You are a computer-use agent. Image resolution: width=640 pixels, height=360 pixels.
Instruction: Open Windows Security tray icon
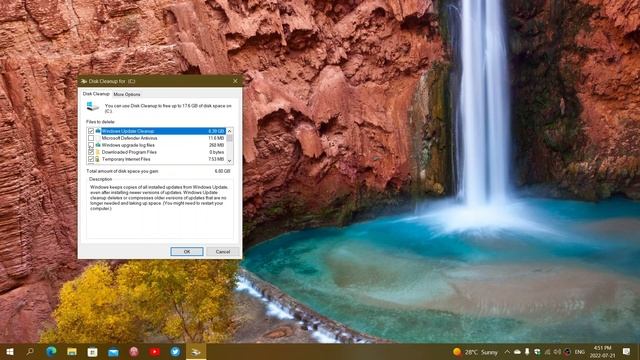[537, 352]
